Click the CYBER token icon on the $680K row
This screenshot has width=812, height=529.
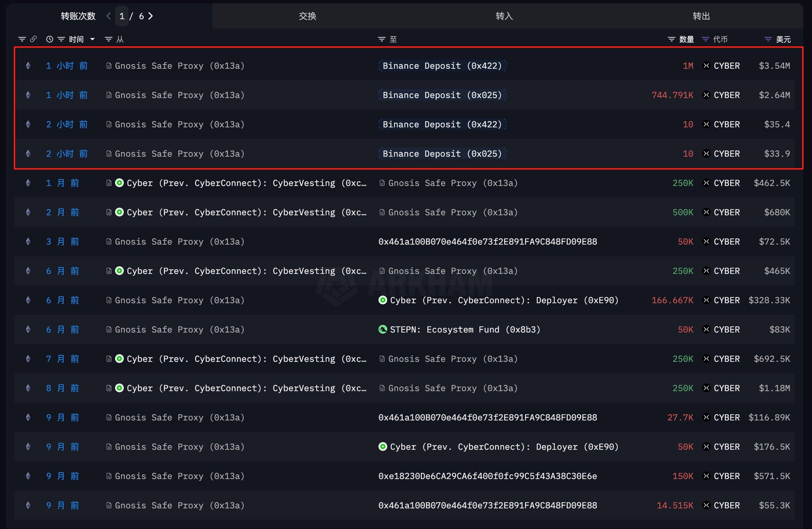click(x=706, y=212)
